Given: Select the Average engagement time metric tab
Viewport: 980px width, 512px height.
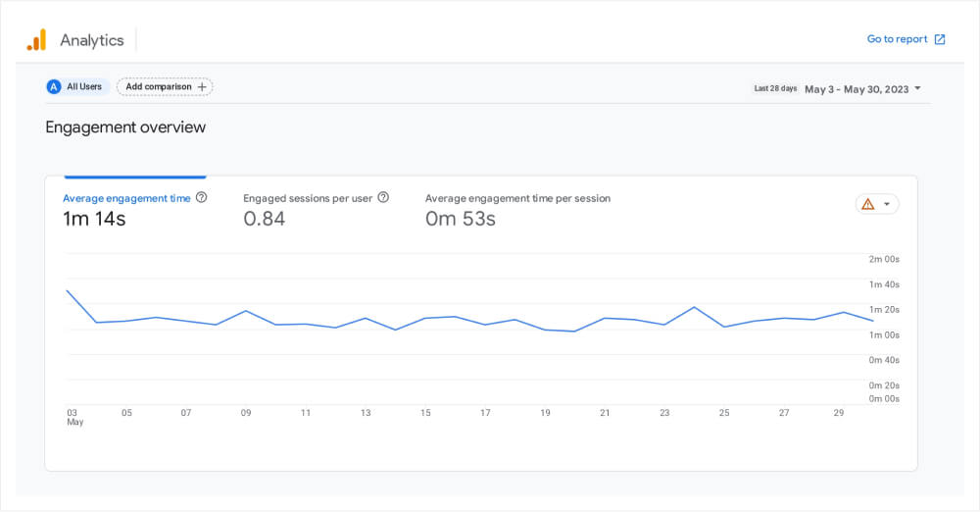Looking at the screenshot, I should click(x=126, y=198).
